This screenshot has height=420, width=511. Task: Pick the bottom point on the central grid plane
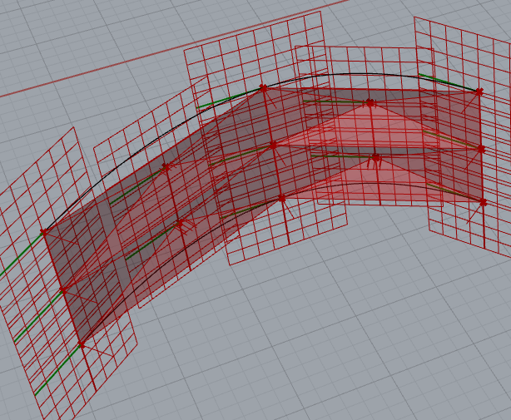tap(282, 198)
